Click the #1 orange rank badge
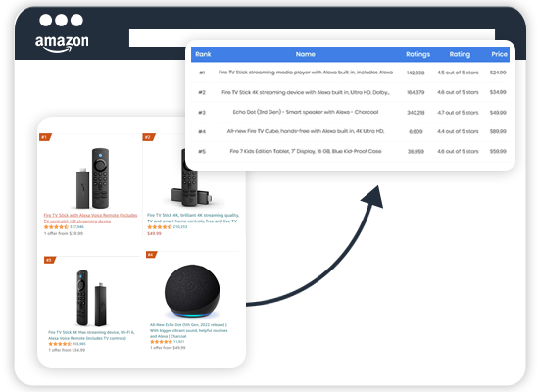 [45, 137]
